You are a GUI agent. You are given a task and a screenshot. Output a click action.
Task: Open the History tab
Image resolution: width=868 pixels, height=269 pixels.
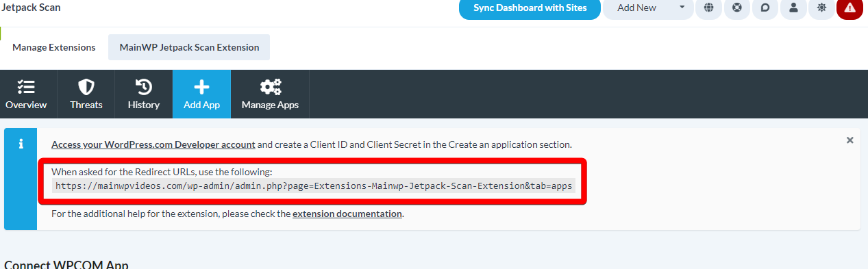(144, 94)
